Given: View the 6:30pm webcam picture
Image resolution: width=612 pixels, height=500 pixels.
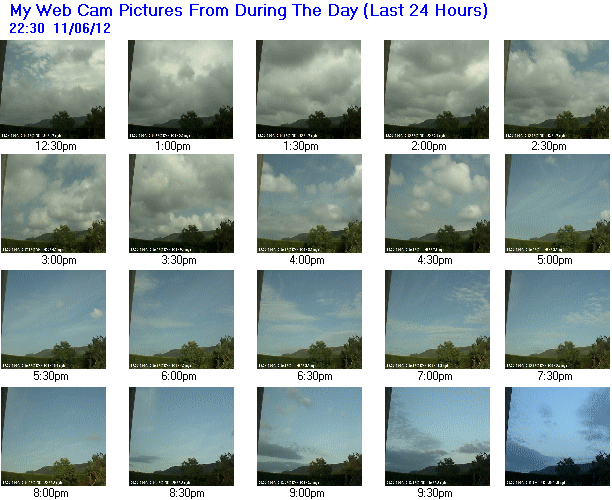Looking at the screenshot, I should point(310,320).
